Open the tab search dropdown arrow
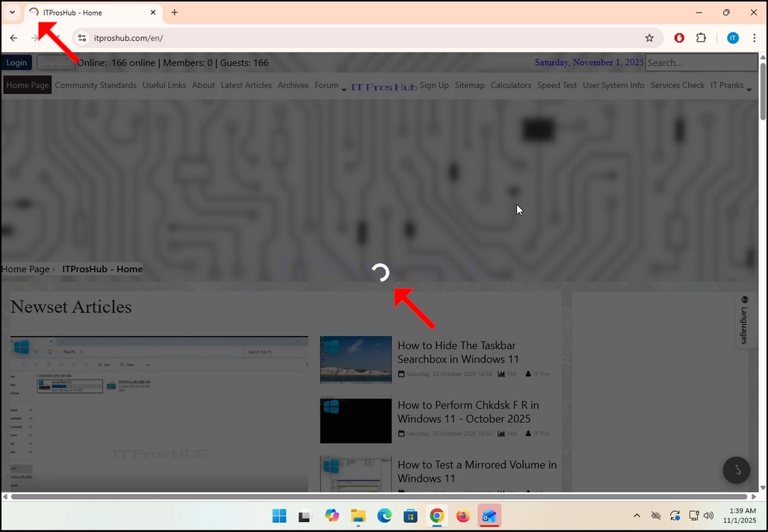The width and height of the screenshot is (768, 532). coord(12,12)
